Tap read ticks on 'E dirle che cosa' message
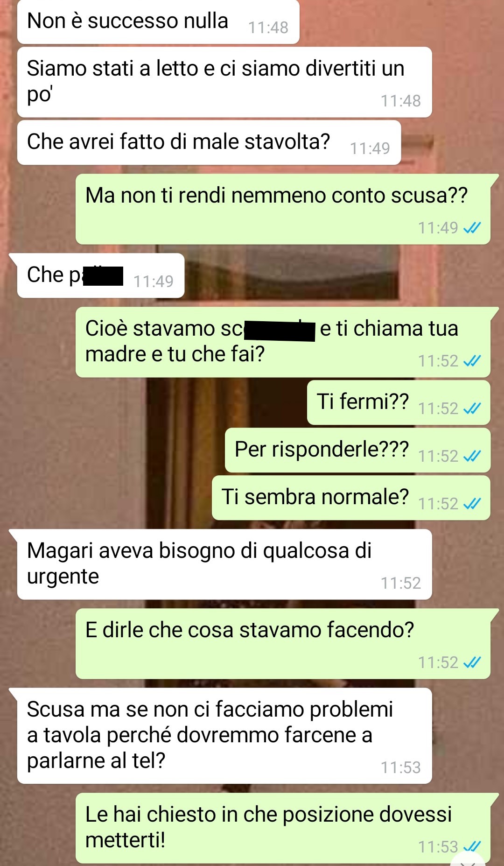Viewport: 504px width, 866px height. pyautogui.click(x=472, y=662)
